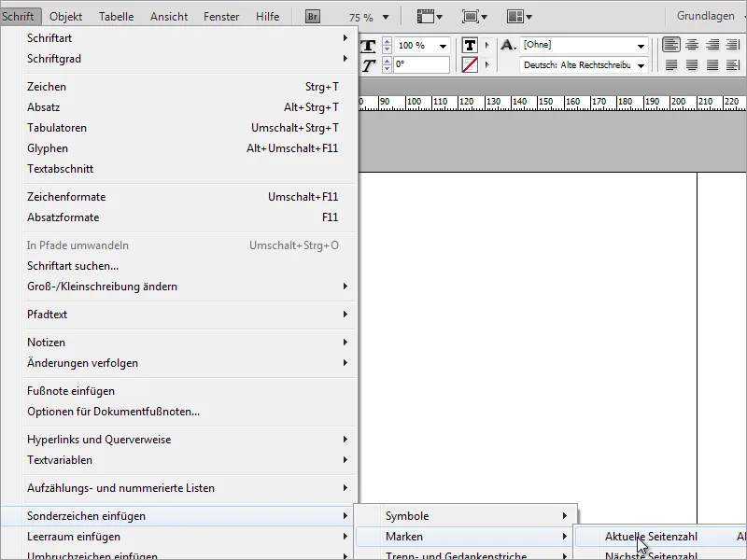The image size is (747, 560).
Task: Expand Sonderzeichen einfügen submenu
Action: tap(178, 516)
